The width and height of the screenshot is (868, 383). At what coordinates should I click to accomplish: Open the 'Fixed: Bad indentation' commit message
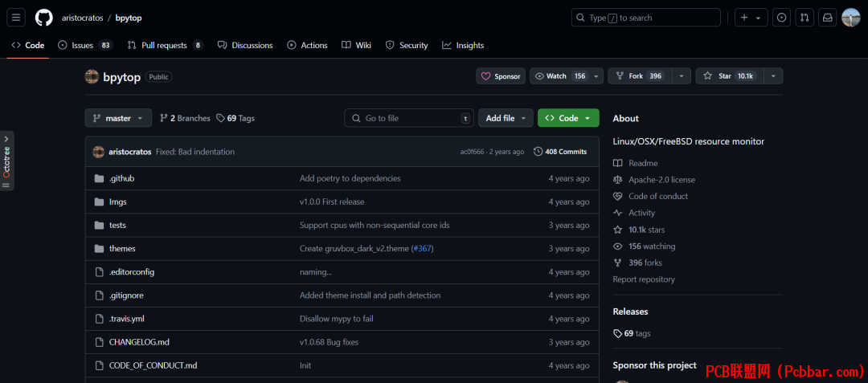(195, 152)
